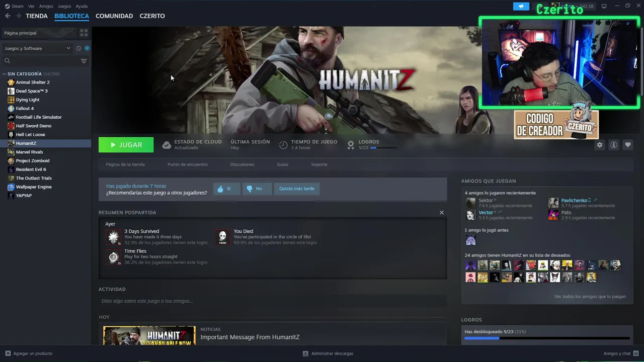The image size is (644, 362).
Task: Go forward with the right arrow
Action: [x=18, y=16]
